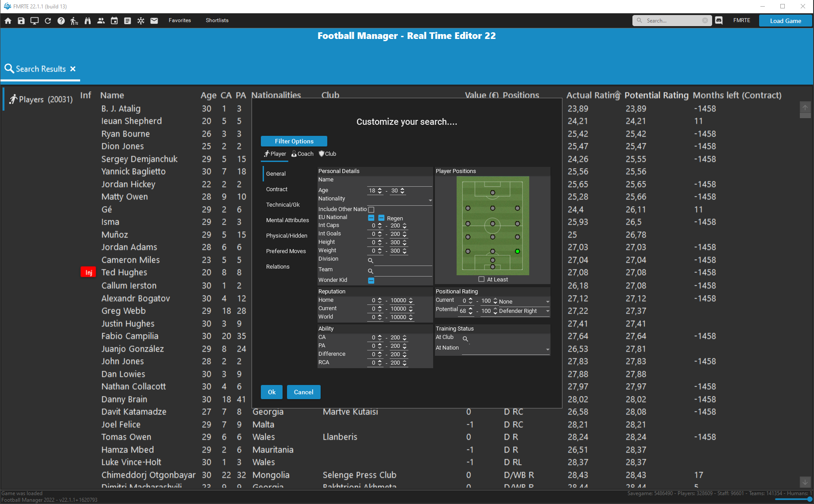Open the envelope mail icon
This screenshot has height=504, width=814.
[154, 21]
